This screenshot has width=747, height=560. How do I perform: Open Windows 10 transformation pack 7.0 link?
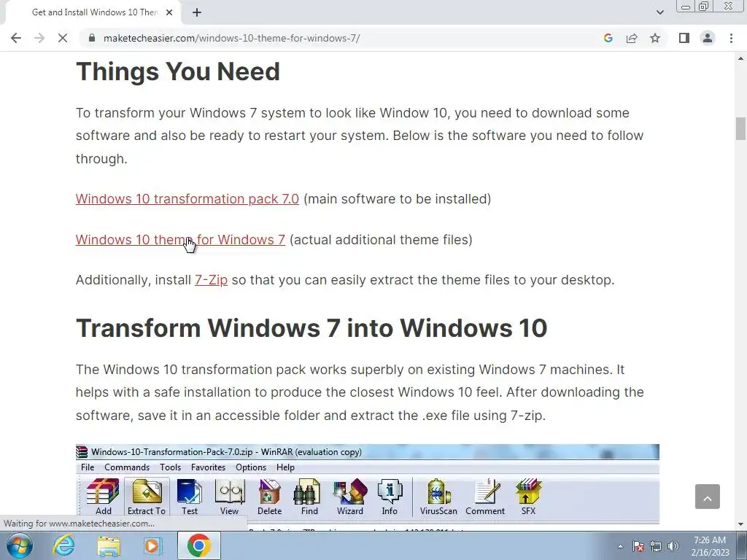187,198
